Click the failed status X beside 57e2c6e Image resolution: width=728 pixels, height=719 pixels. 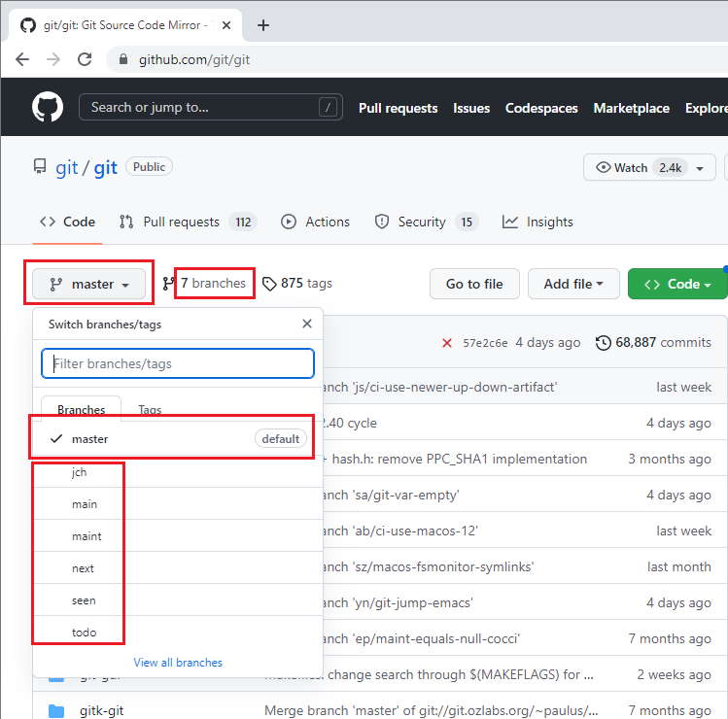coord(447,343)
